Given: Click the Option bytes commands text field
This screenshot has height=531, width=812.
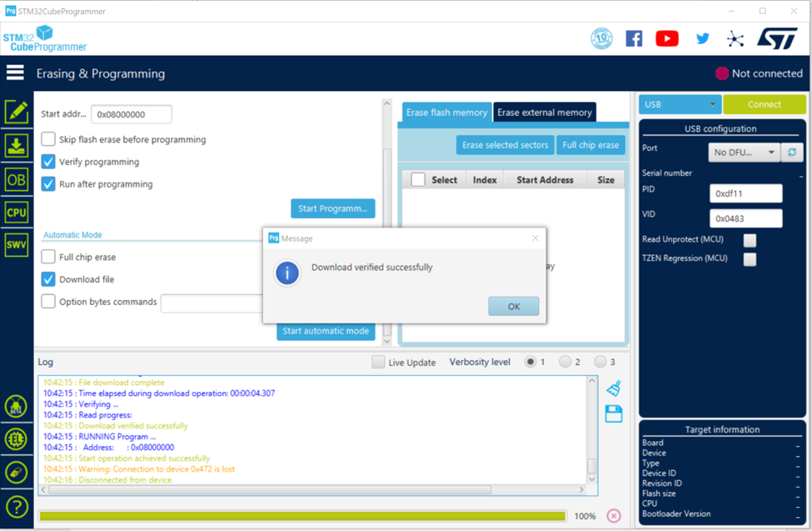Looking at the screenshot, I should (x=212, y=303).
